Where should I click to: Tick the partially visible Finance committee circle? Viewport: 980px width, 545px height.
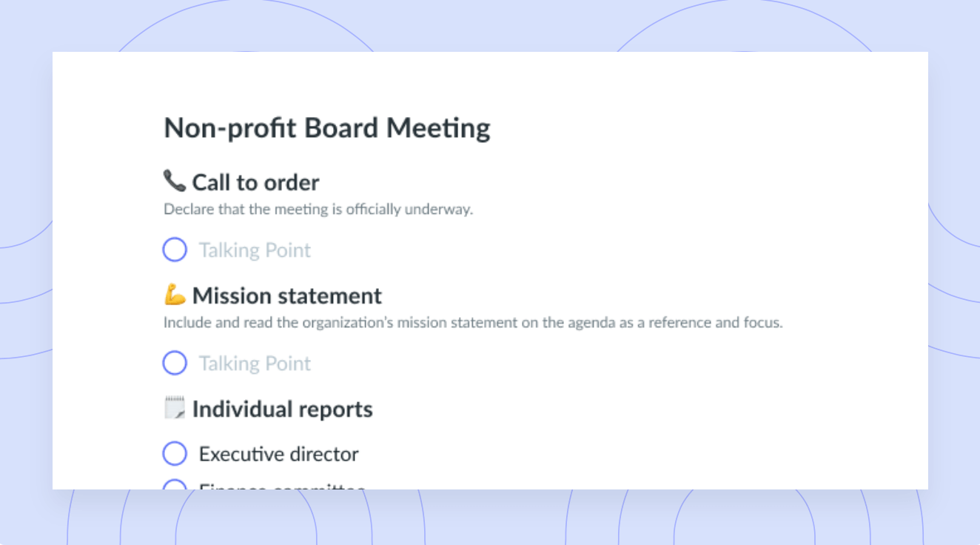(175, 484)
